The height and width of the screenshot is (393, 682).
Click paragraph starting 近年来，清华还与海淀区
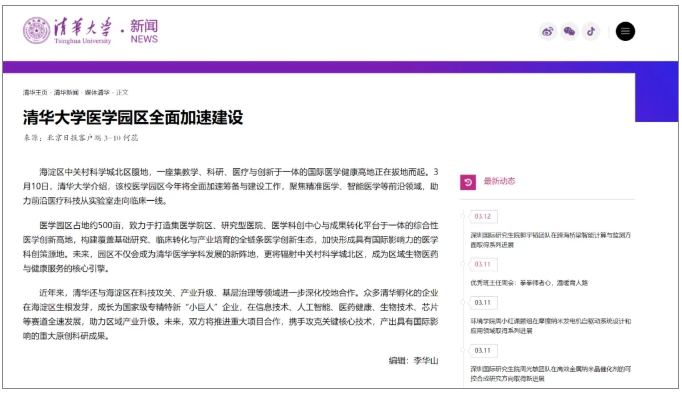[x=231, y=314]
